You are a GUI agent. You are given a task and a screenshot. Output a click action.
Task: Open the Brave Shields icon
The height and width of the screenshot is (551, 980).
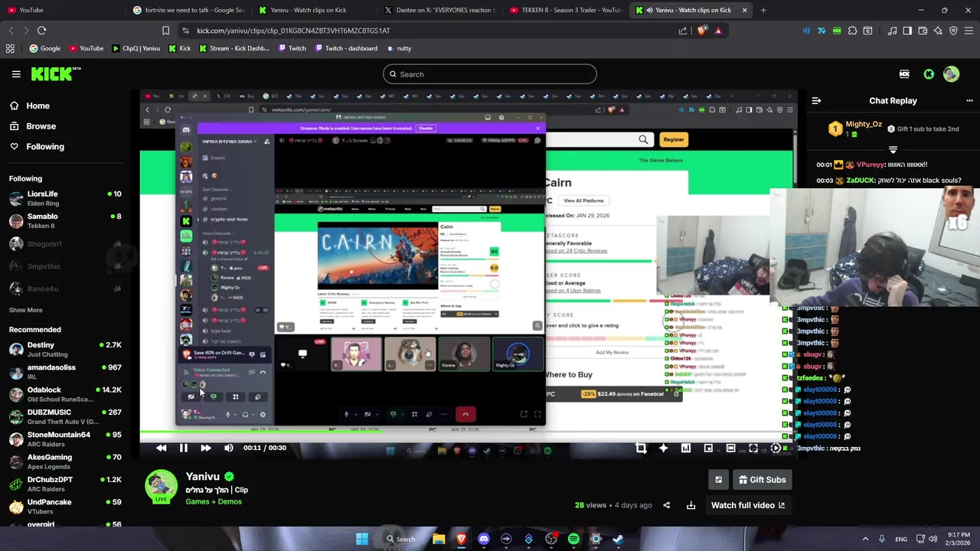tap(702, 31)
